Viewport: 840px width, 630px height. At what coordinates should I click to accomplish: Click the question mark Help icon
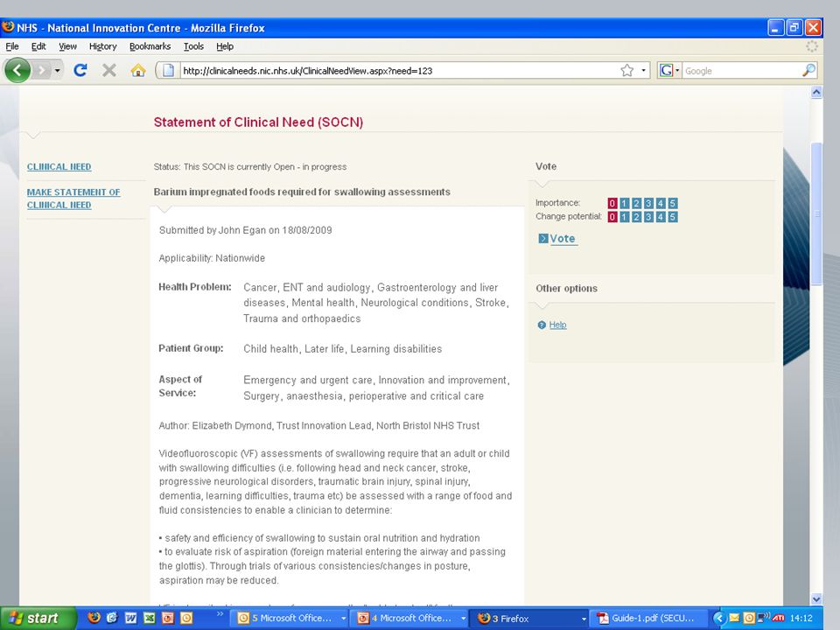coord(542,325)
